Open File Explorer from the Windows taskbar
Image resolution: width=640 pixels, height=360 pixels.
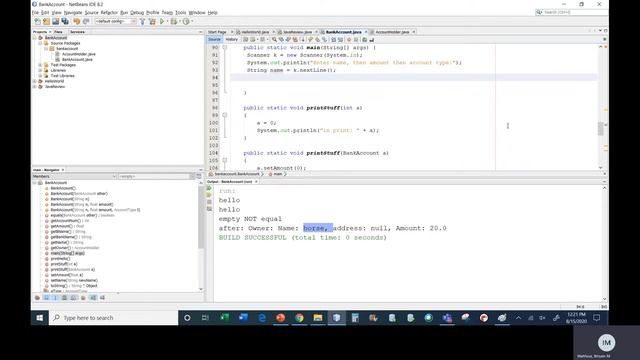[x=318, y=318]
